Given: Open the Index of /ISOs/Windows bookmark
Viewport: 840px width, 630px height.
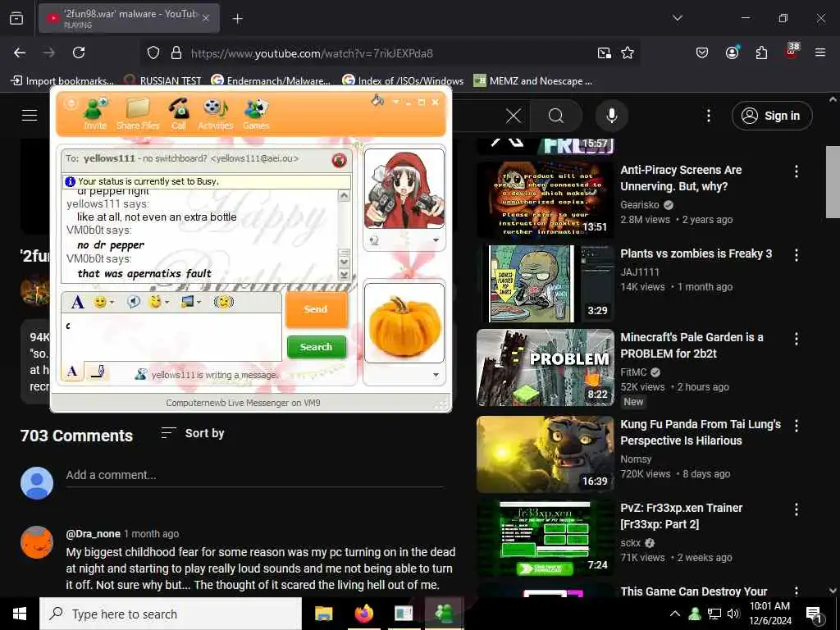Looking at the screenshot, I should pyautogui.click(x=403, y=81).
